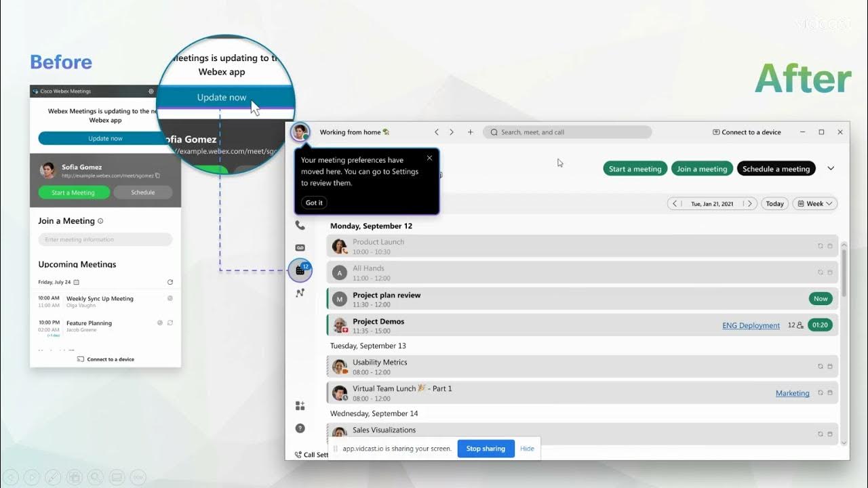Open the voicemail icon in sidebar
The width and height of the screenshot is (868, 488).
point(300,247)
